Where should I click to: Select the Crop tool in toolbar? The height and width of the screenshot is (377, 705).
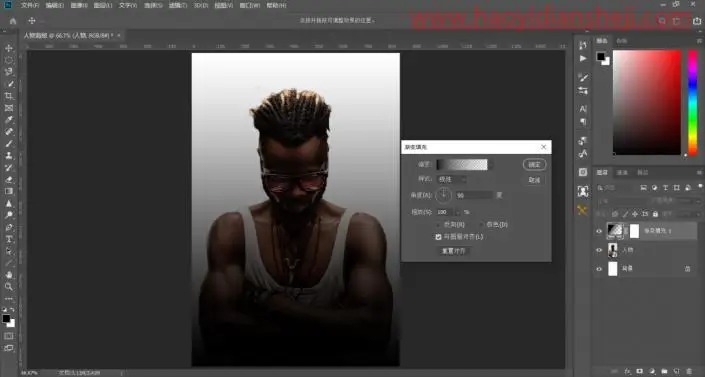click(x=9, y=96)
